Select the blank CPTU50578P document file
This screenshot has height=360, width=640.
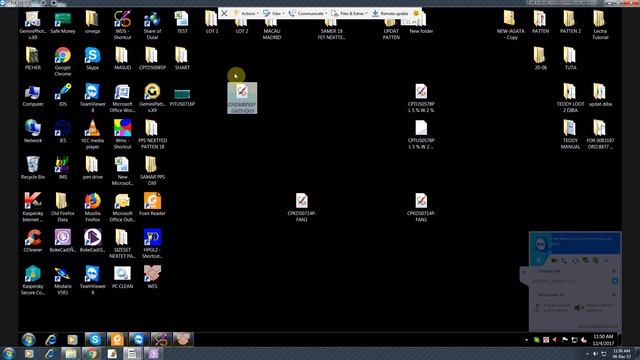pos(421,134)
